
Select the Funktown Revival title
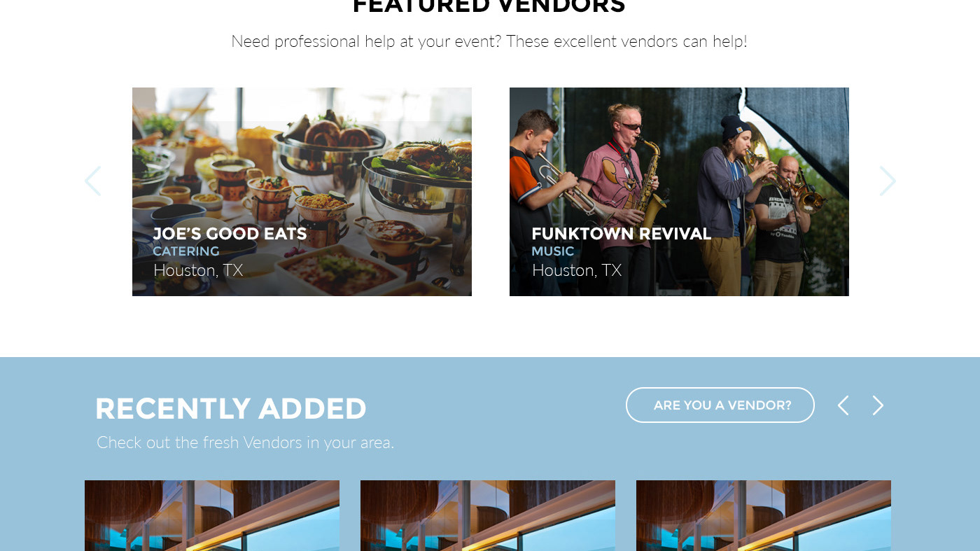622,234
